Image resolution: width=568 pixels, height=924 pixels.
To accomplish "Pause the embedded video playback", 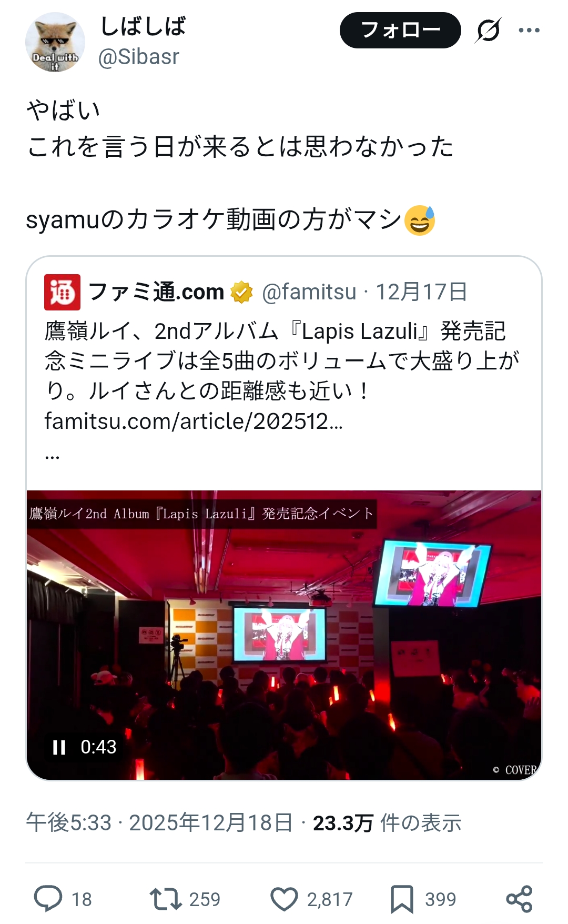I will (x=59, y=747).
